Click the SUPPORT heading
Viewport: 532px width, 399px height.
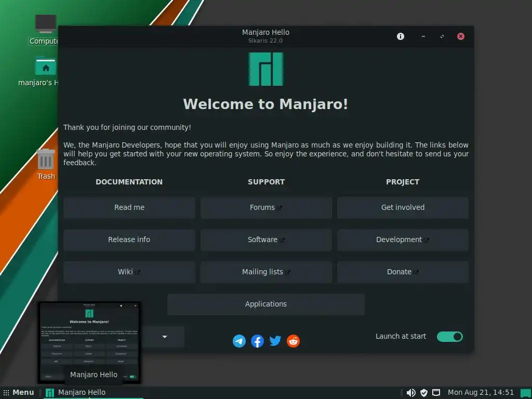[266, 182]
